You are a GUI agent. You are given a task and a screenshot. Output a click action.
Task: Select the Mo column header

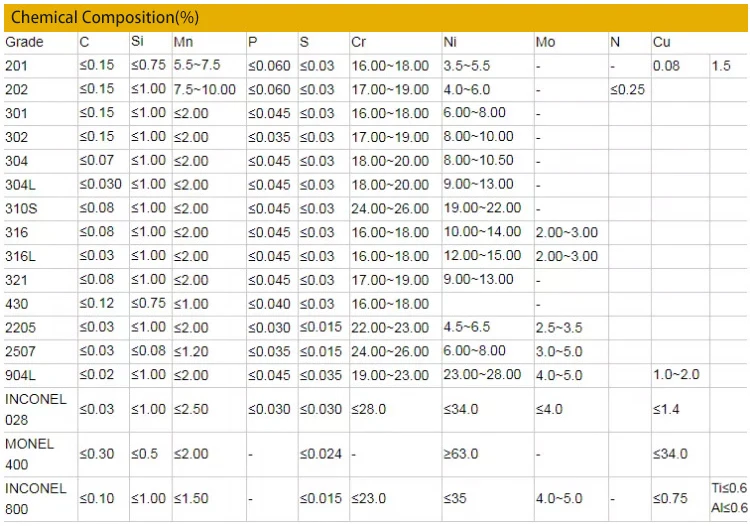(546, 42)
